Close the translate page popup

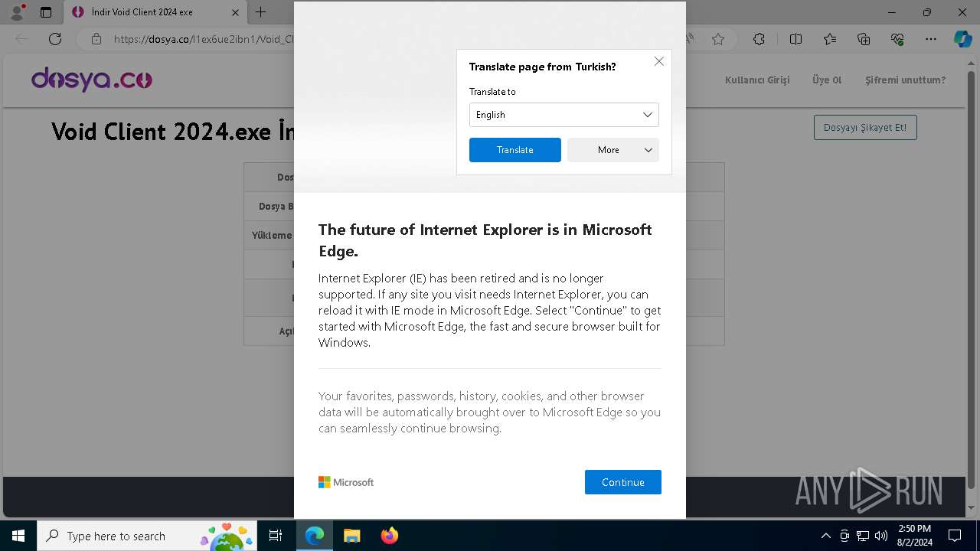click(x=658, y=61)
